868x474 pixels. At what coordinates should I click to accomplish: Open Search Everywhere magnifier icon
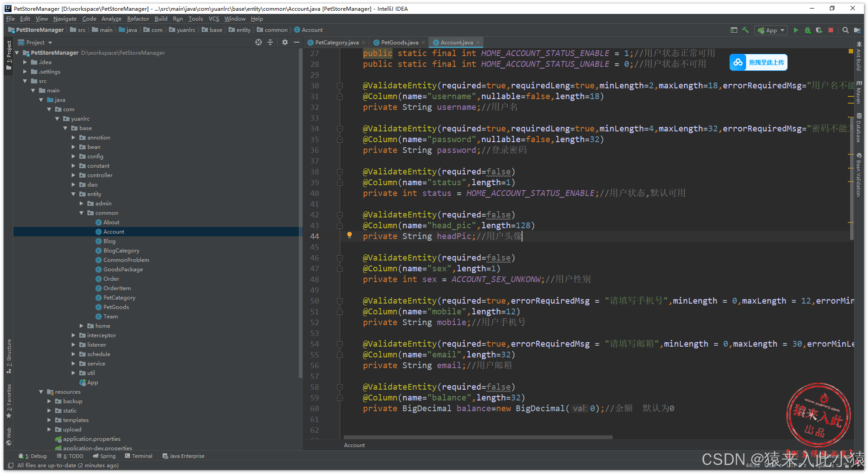pyautogui.click(x=845, y=30)
